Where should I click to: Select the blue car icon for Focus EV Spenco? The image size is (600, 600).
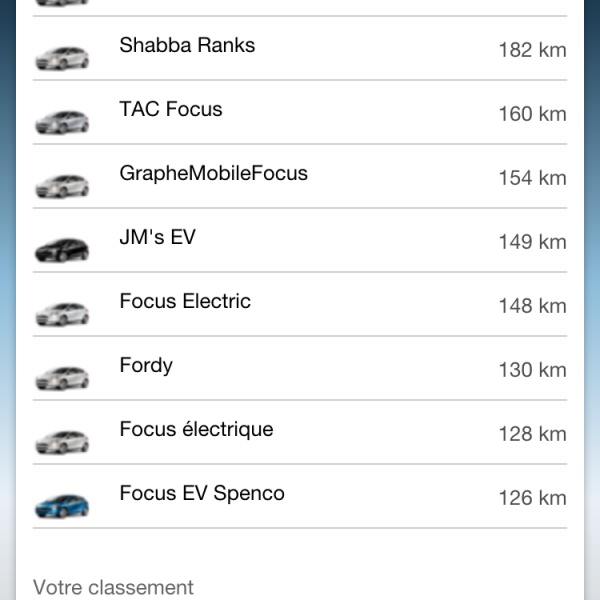tap(62, 505)
